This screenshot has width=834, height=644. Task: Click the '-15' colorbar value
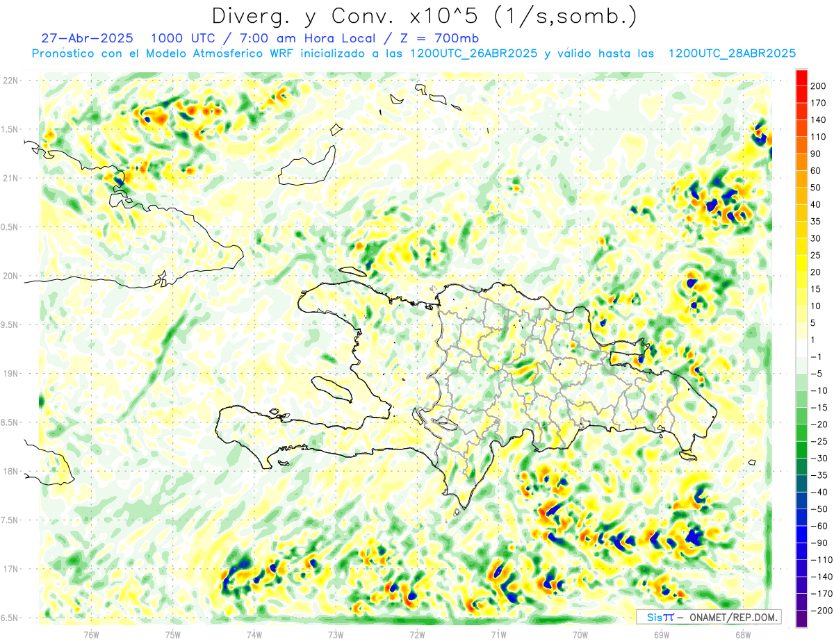point(820,408)
